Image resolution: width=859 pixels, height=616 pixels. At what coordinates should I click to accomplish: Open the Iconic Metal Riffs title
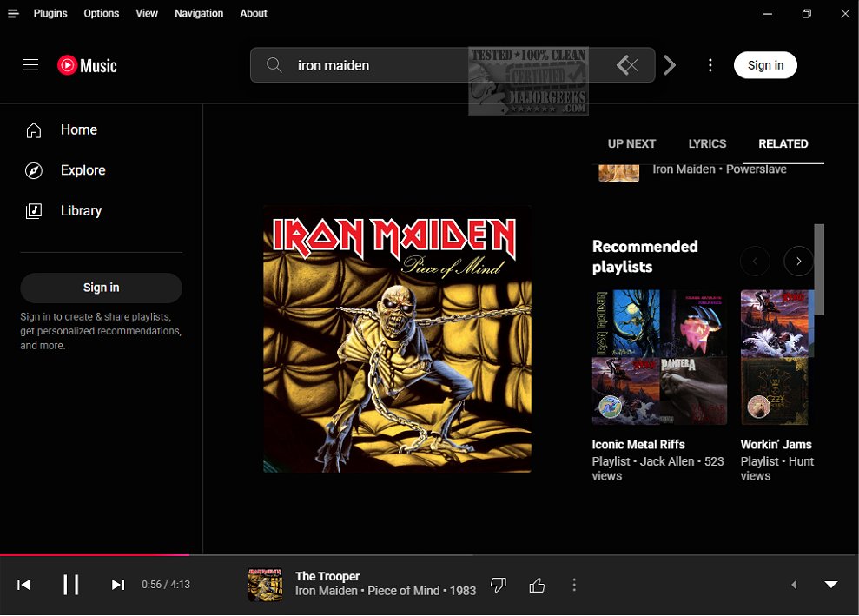[x=638, y=445]
